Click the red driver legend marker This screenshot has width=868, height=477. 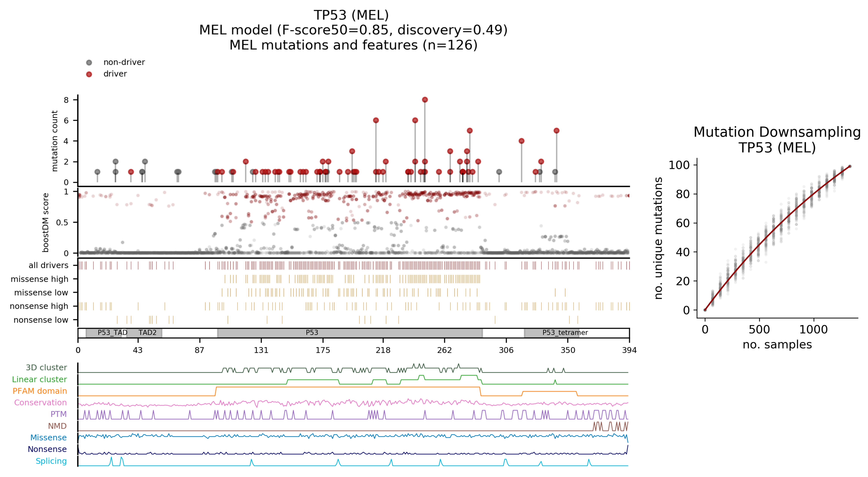[89, 74]
